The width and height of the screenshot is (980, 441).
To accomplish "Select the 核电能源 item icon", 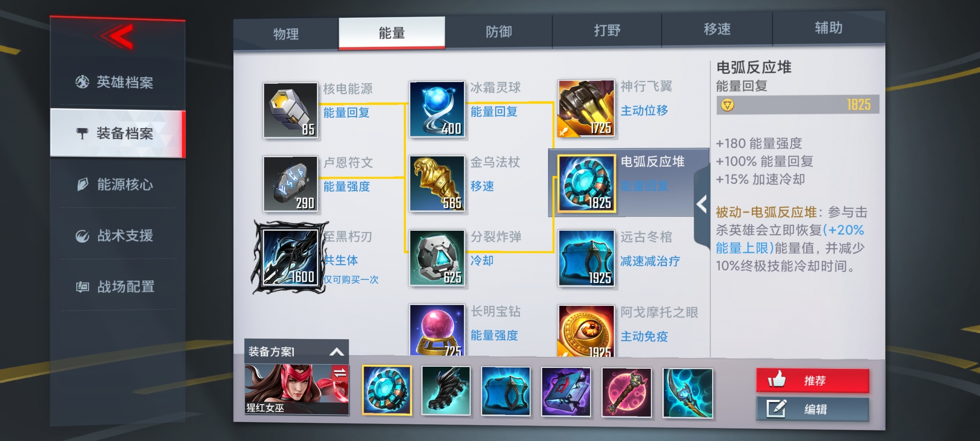I will pos(290,110).
